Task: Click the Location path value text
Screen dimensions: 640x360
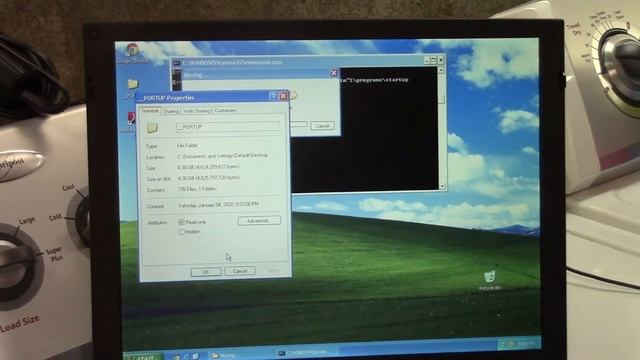Action: point(222,156)
